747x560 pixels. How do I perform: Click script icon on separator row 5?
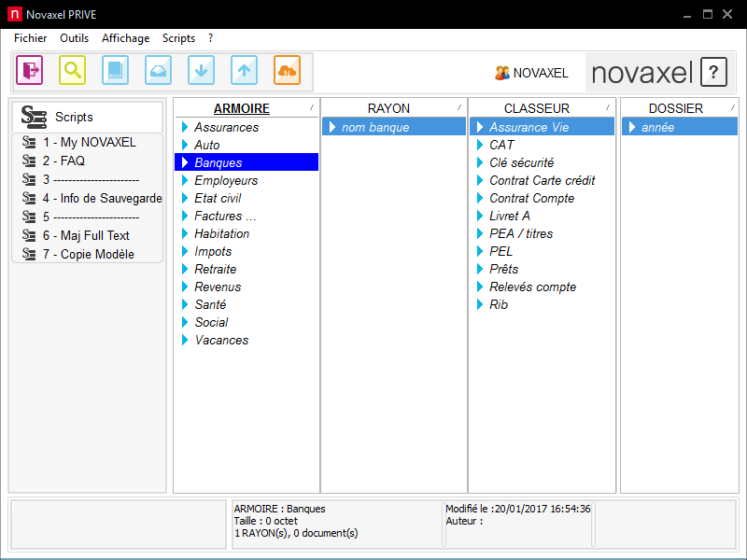point(29,217)
